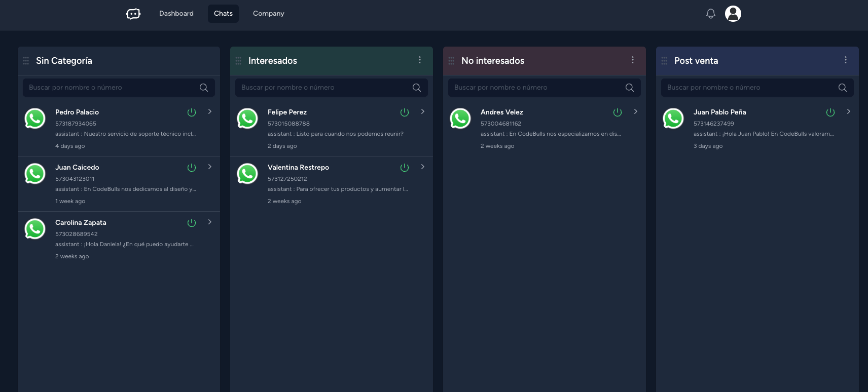
Task: Toggle assistant power for Valentina Restrepo
Action: point(405,168)
